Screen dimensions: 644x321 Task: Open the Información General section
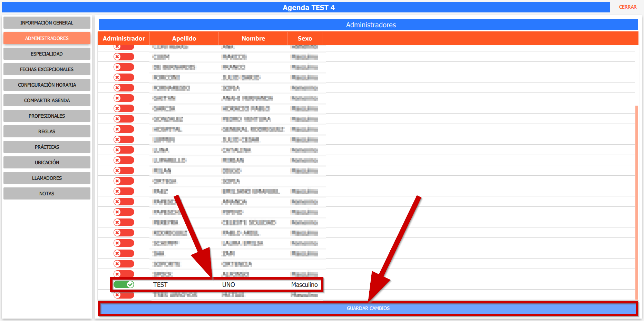point(47,23)
